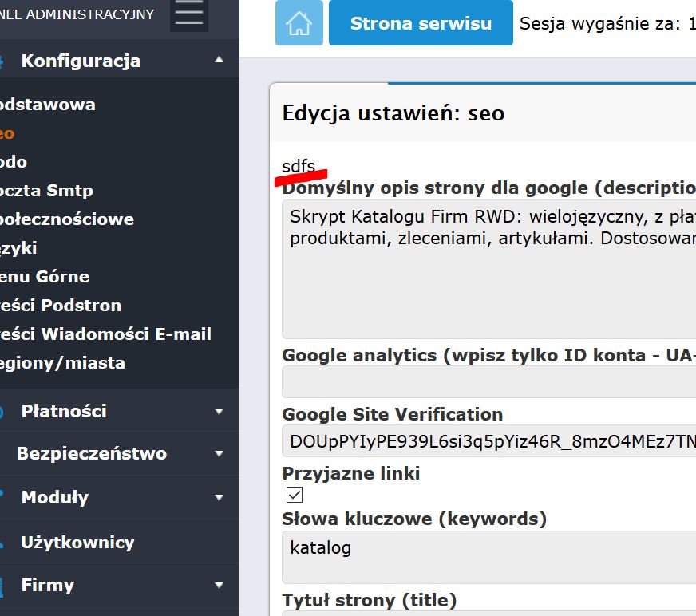Image resolution: width=696 pixels, height=616 pixels.
Task: Expand the Bezpieczeństwo dropdown
Action: 219,453
